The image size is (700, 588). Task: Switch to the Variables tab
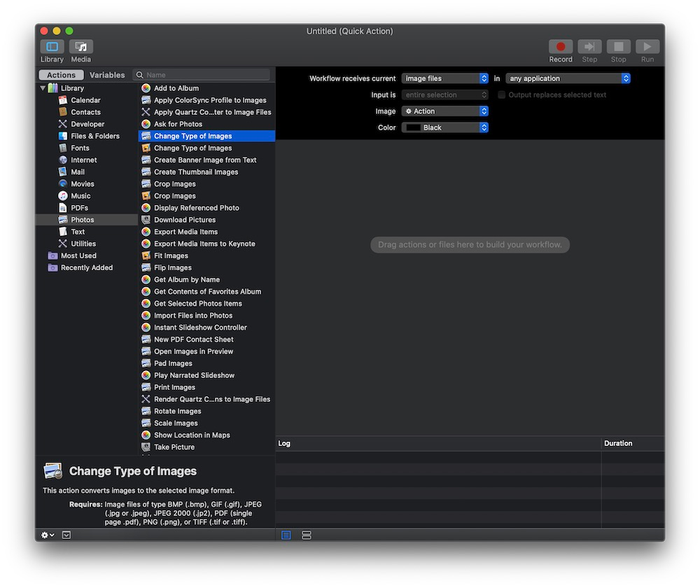click(107, 75)
